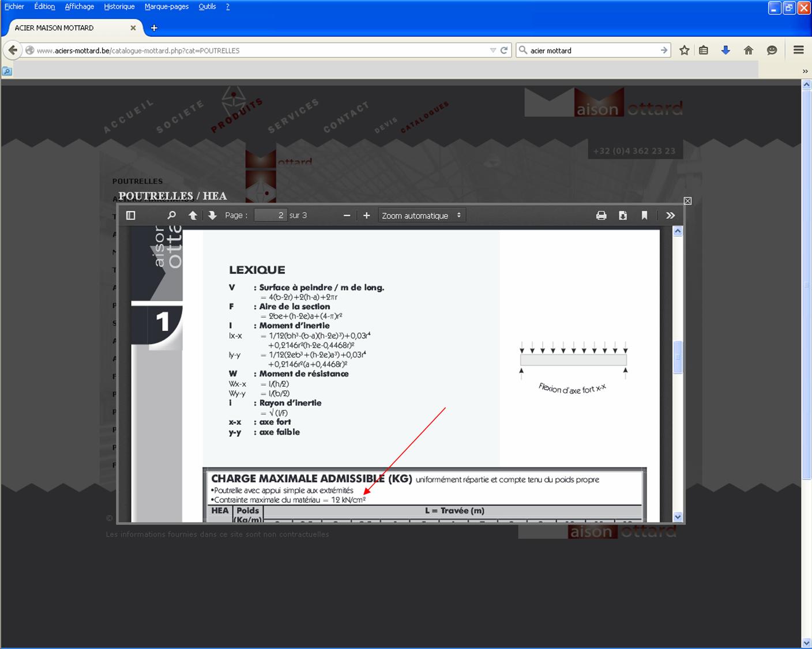Open the Fichier menu

pos(14,7)
